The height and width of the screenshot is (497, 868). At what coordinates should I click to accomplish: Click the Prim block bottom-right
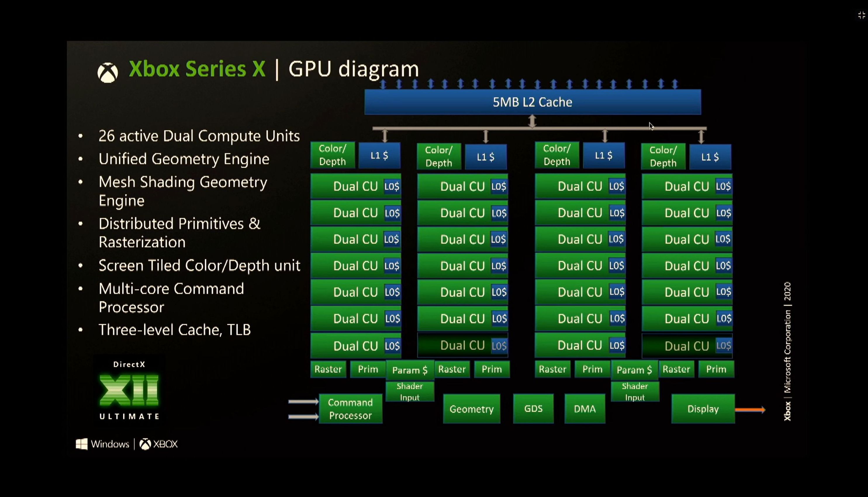click(x=715, y=369)
